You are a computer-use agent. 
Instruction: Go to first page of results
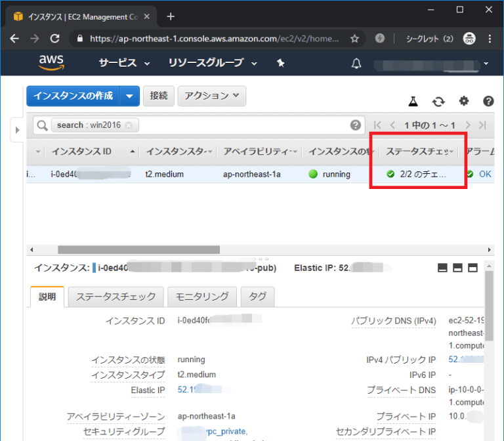pyautogui.click(x=378, y=125)
